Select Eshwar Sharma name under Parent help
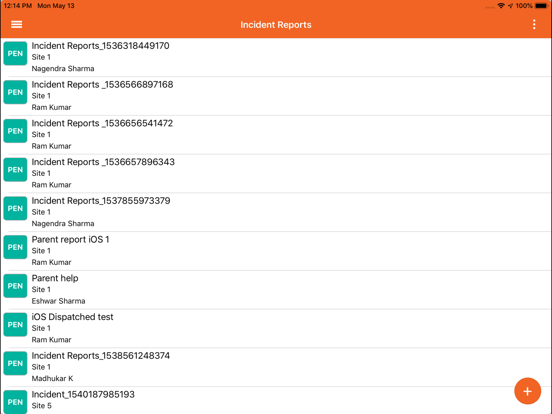Image resolution: width=552 pixels, height=414 pixels. 58,301
